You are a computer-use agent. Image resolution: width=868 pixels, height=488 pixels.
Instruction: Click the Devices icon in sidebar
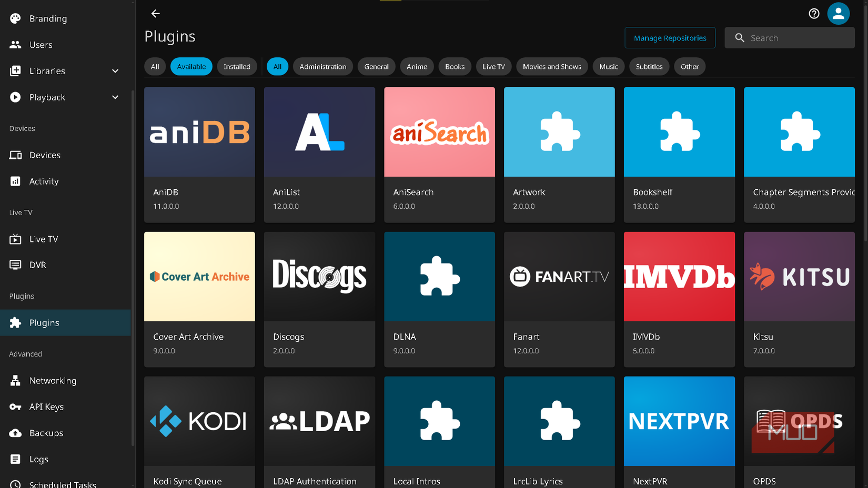15,155
